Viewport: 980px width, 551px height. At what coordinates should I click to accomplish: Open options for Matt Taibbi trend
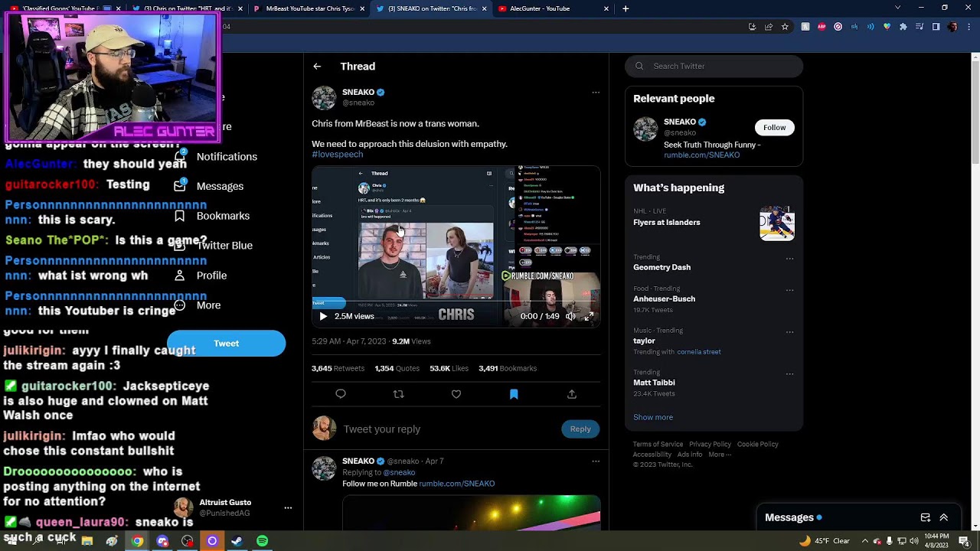coord(789,374)
